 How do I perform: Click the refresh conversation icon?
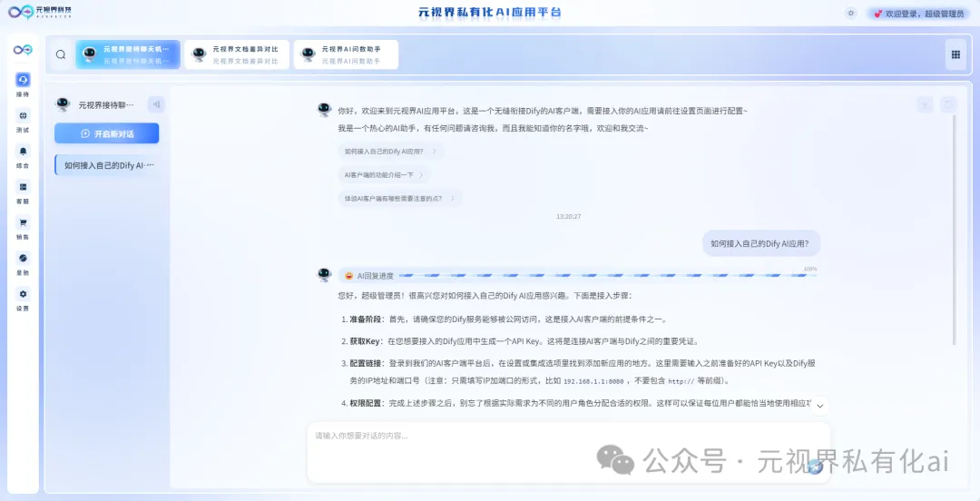948,104
